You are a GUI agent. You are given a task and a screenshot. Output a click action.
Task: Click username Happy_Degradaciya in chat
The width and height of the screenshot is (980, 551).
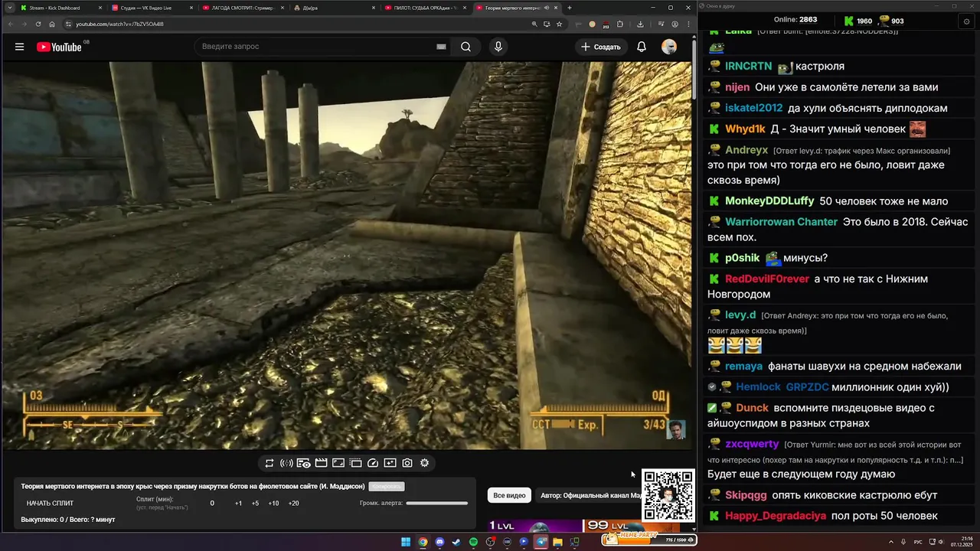pos(776,516)
